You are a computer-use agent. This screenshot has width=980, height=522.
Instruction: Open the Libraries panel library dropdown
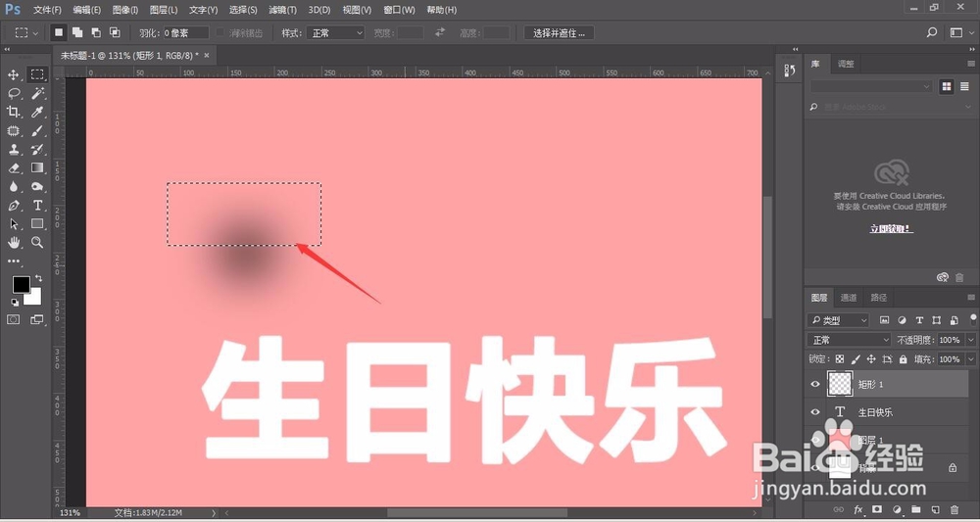871,87
